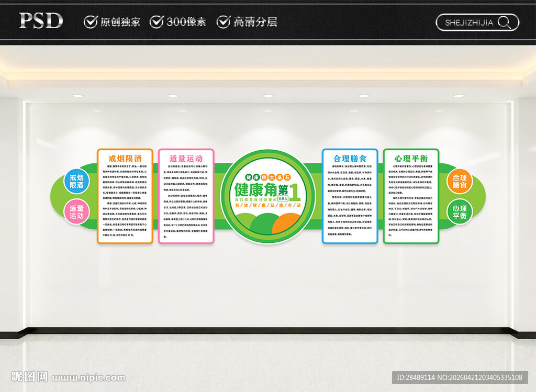
Task: Click the 健康四大基石 label row
Action: 268,177
